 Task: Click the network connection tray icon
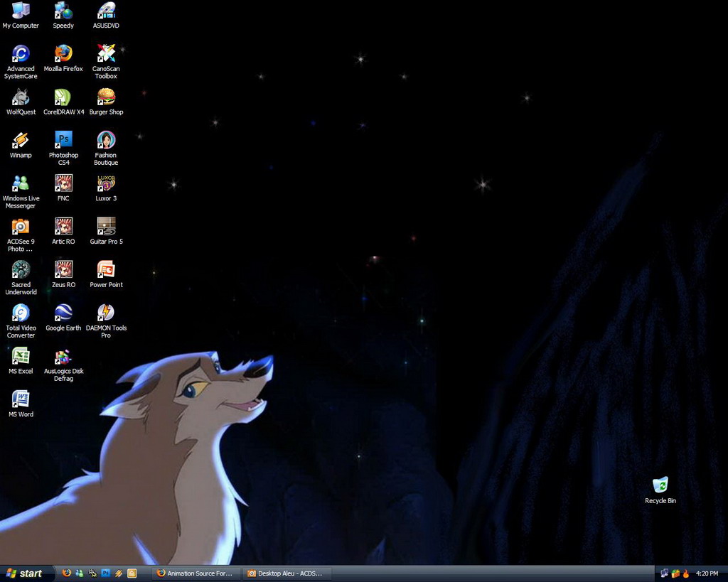pyautogui.click(x=665, y=573)
